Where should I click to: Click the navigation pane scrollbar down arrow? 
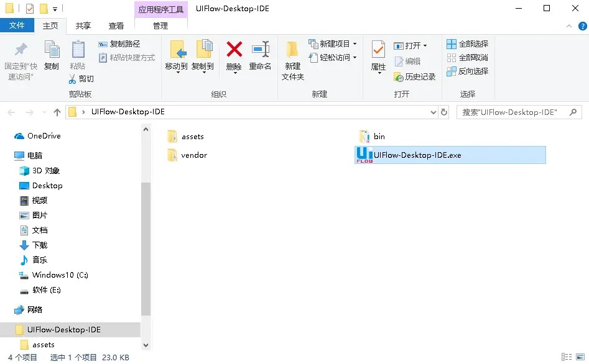(x=146, y=345)
